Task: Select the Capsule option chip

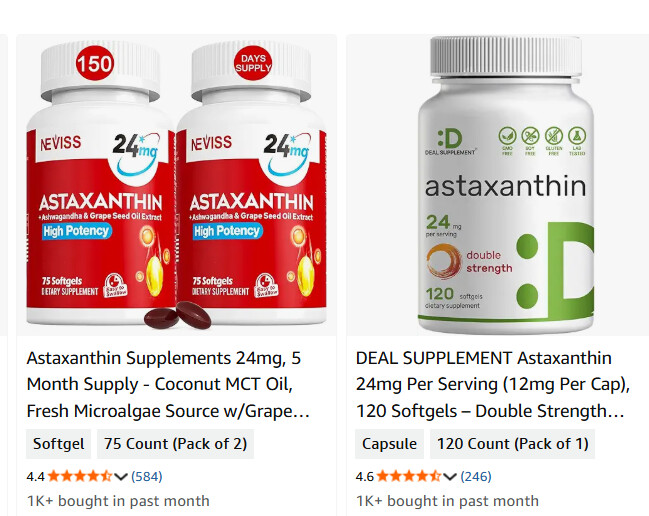Action: 389,444
